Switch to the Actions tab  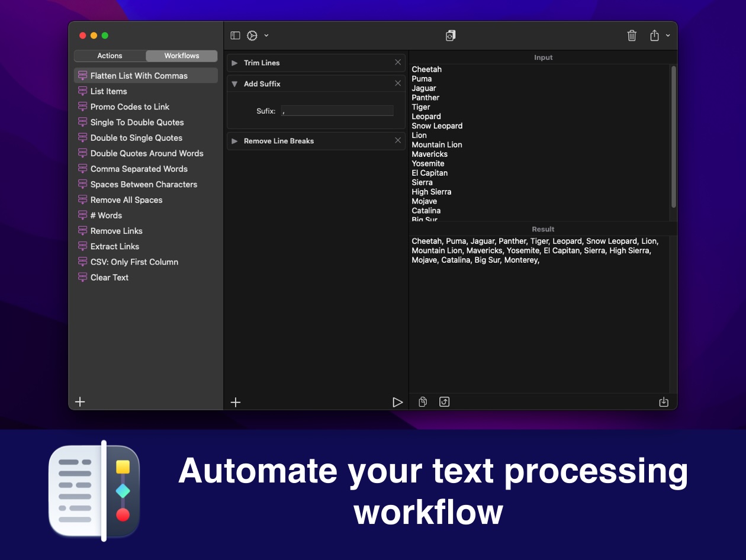[110, 56]
